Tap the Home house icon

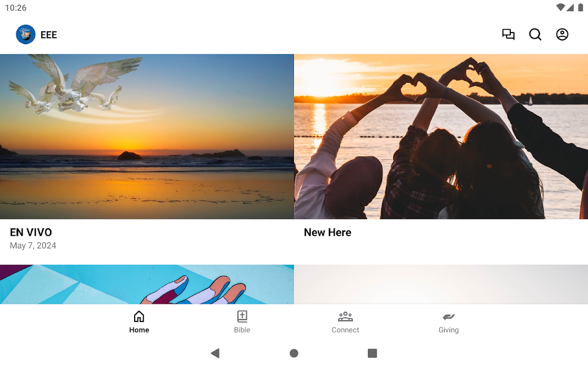pos(139,316)
